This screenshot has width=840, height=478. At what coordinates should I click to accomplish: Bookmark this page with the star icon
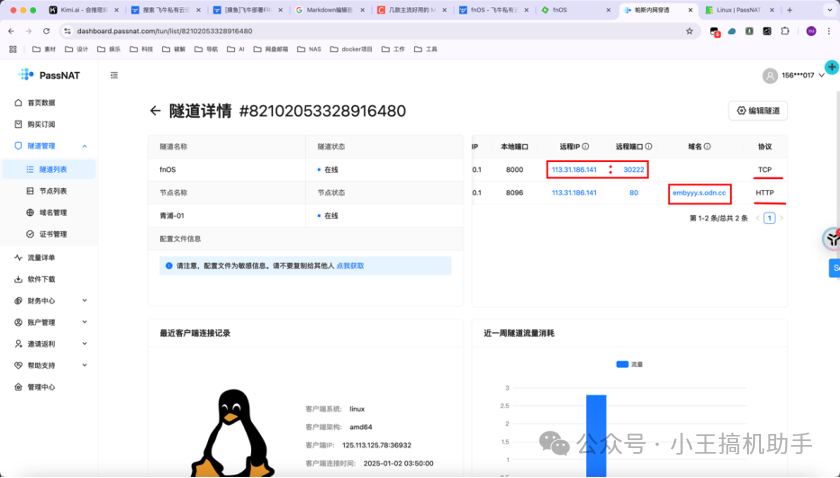[689, 31]
